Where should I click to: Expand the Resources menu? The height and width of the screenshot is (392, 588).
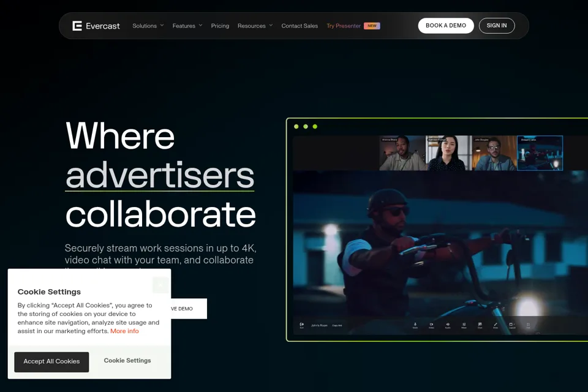pos(255,26)
